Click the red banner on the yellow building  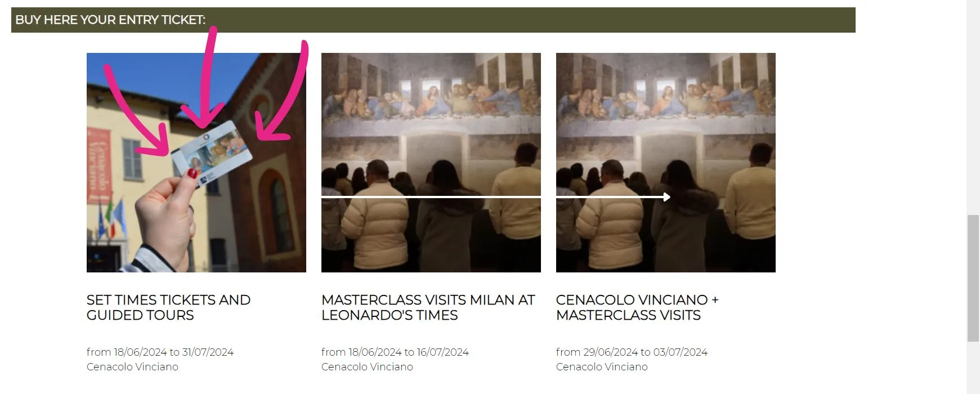99,165
